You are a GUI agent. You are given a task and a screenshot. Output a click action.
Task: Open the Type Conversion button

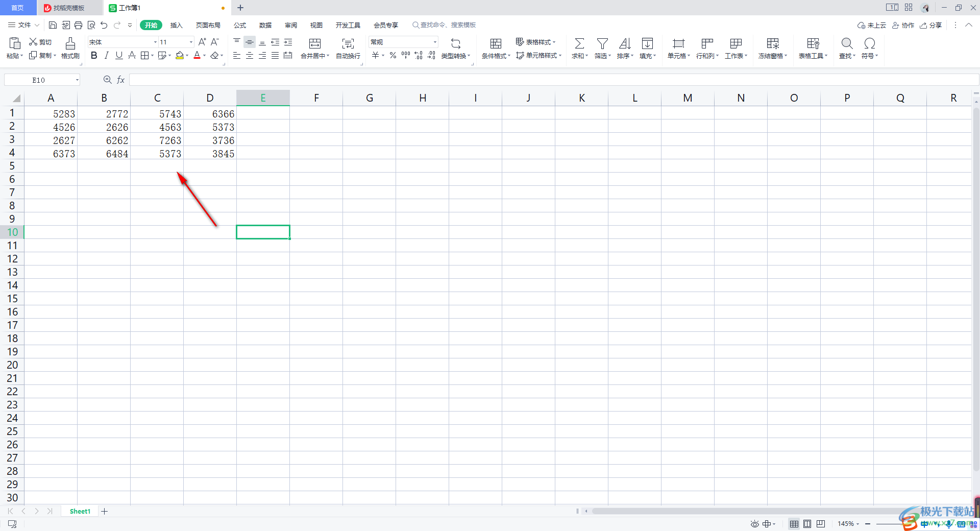tap(456, 49)
